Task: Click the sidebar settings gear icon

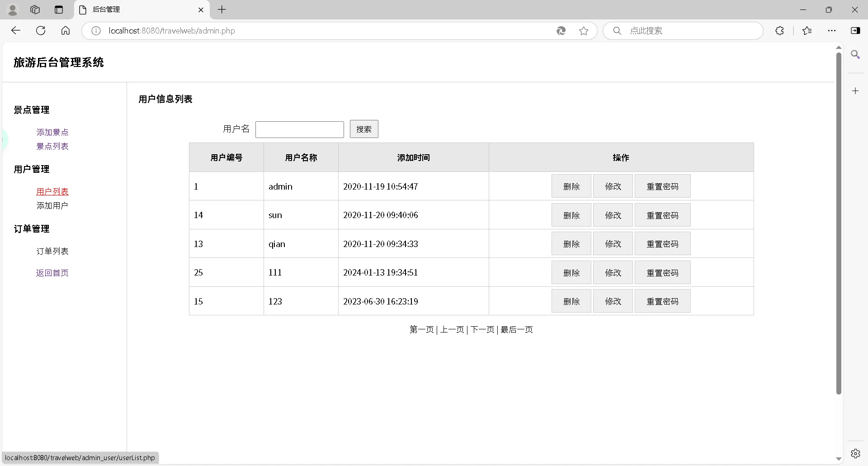Action: tap(856, 453)
